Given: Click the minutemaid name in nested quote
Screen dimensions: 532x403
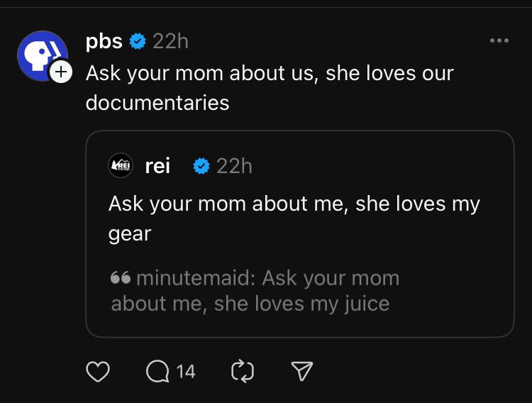Looking at the screenshot, I should pos(194,278).
